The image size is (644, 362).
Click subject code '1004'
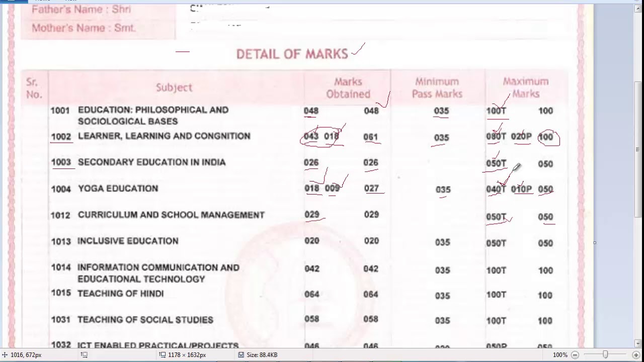click(x=61, y=189)
